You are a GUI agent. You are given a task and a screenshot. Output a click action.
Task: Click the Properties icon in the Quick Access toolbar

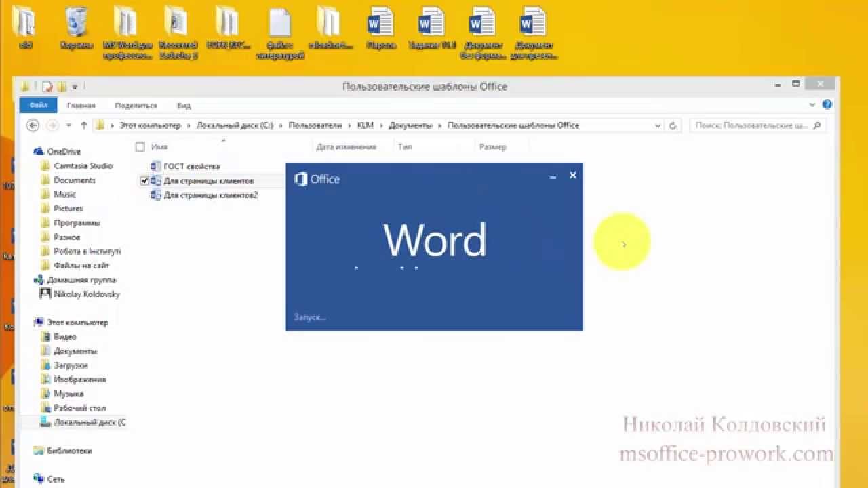click(x=47, y=87)
